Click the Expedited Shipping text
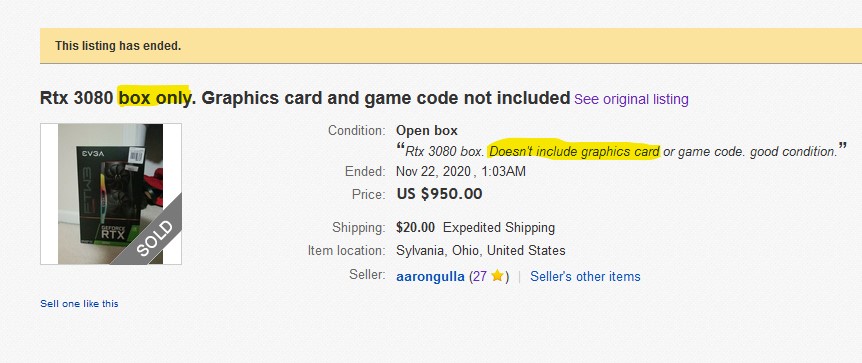The height and width of the screenshot is (363, 862). point(499,228)
